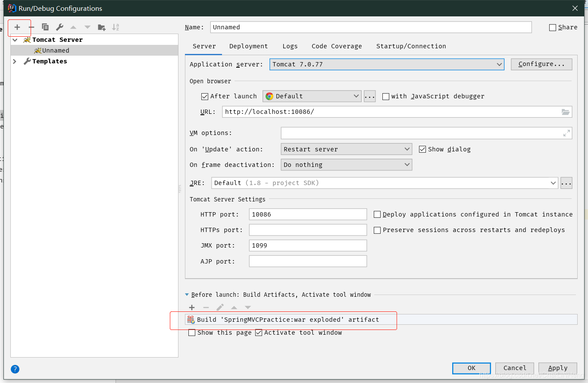The width and height of the screenshot is (588, 383).
Task: Click the Apply button
Action: pyautogui.click(x=558, y=368)
